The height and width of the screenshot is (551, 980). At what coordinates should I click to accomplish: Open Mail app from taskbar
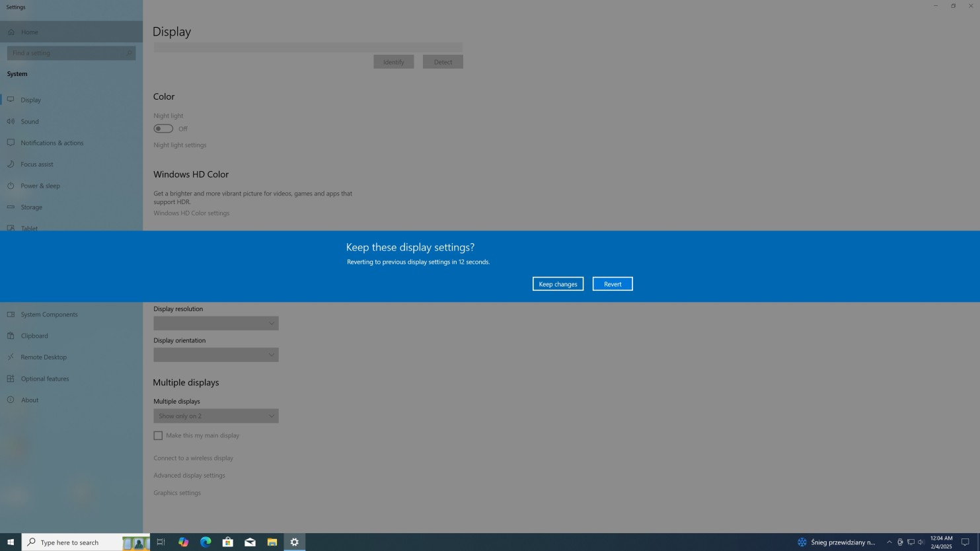[250, 542]
